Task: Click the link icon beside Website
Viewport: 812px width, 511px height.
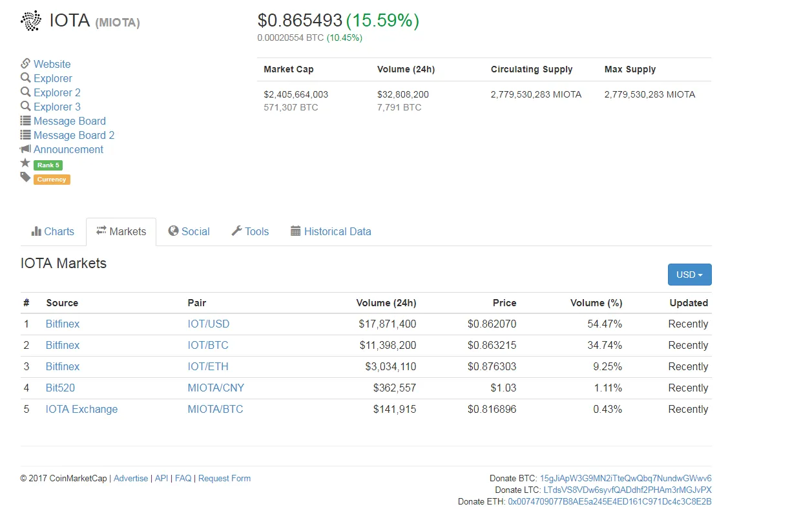Action: pos(26,63)
